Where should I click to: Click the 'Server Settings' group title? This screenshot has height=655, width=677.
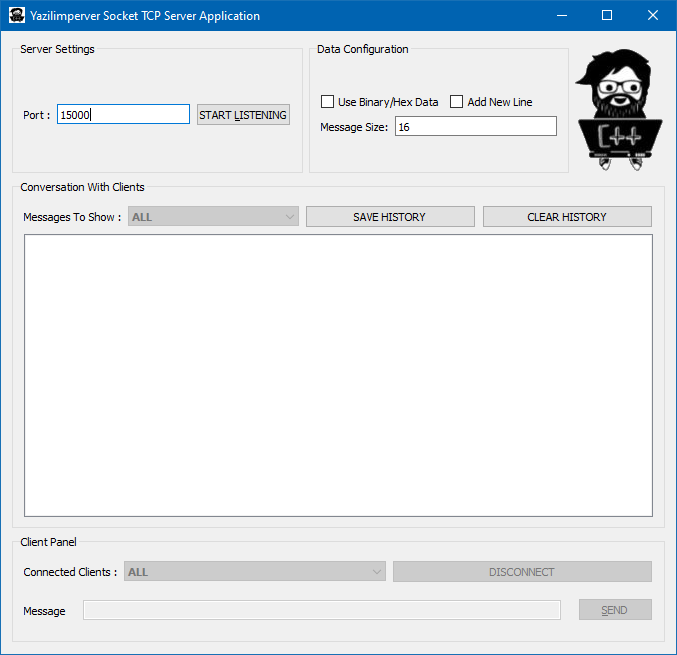click(x=57, y=49)
